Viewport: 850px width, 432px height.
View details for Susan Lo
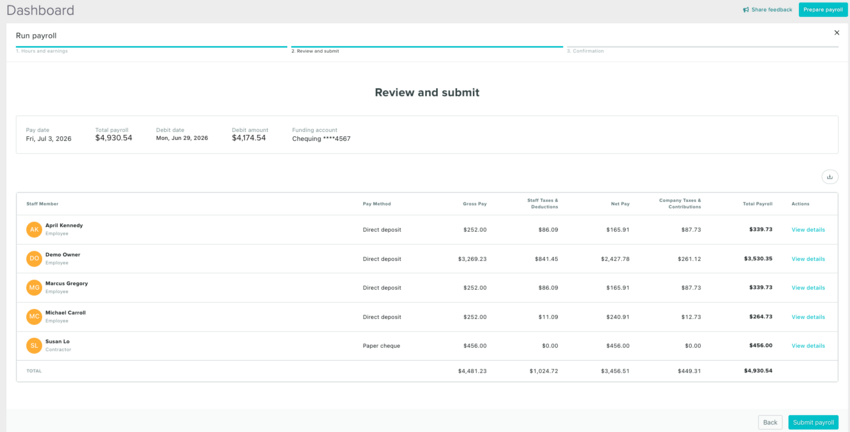click(808, 346)
